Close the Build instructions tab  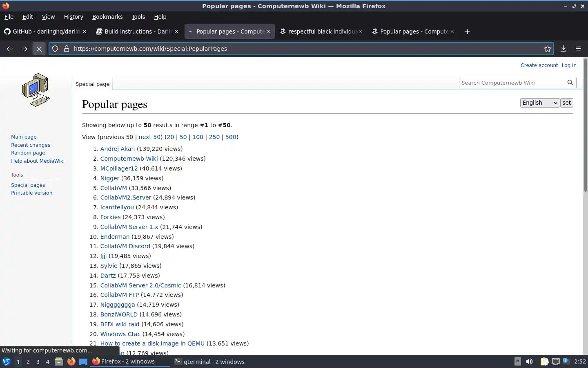point(176,31)
